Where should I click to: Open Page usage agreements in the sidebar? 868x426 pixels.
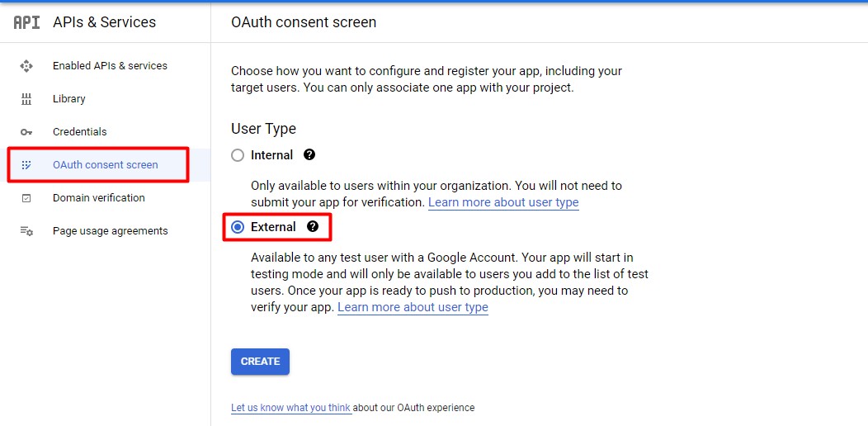click(x=111, y=231)
